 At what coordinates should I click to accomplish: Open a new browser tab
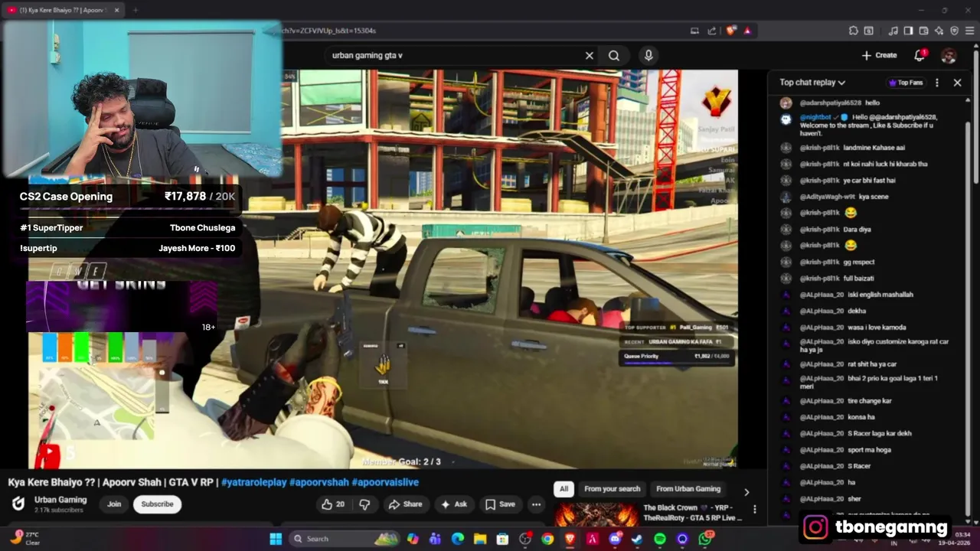click(135, 10)
